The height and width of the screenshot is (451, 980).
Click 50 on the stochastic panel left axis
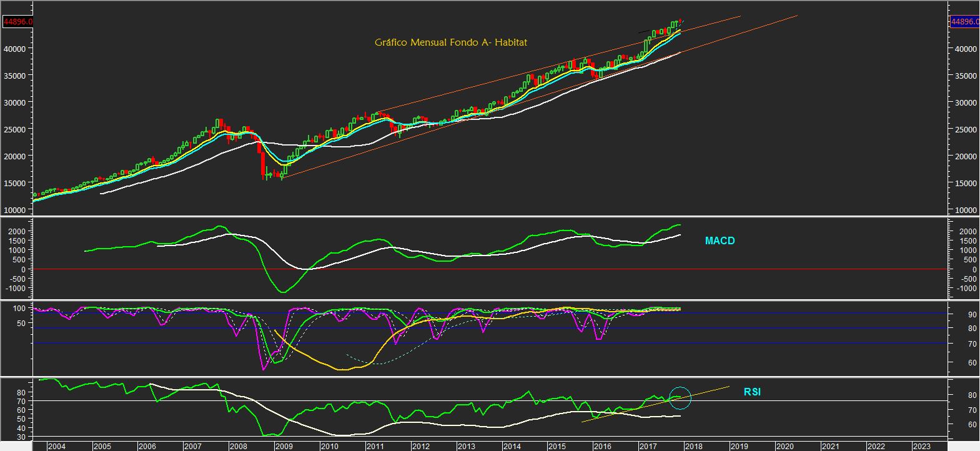(x=21, y=324)
